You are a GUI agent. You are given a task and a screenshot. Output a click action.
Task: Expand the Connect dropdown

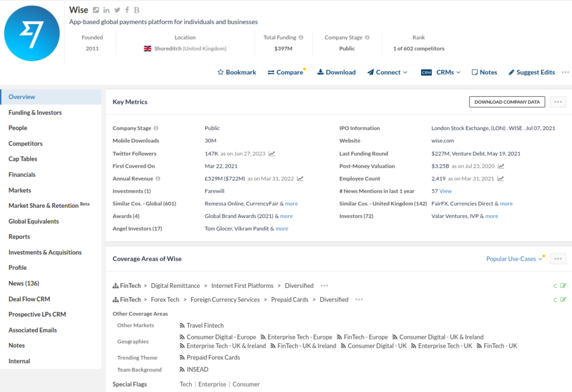coord(387,73)
